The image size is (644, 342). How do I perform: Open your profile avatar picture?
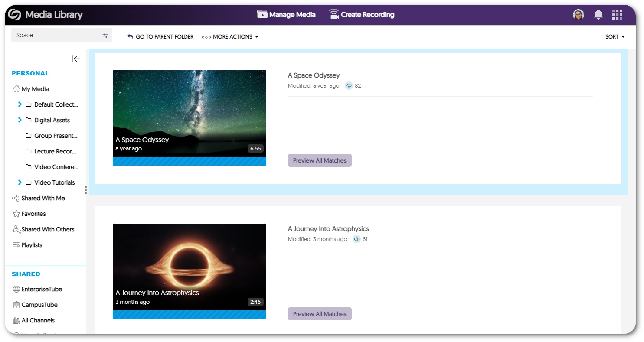tap(578, 14)
